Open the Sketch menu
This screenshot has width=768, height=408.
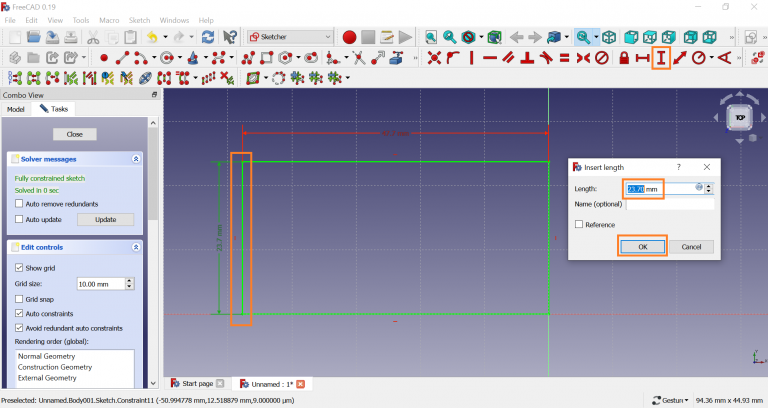pyautogui.click(x=139, y=20)
